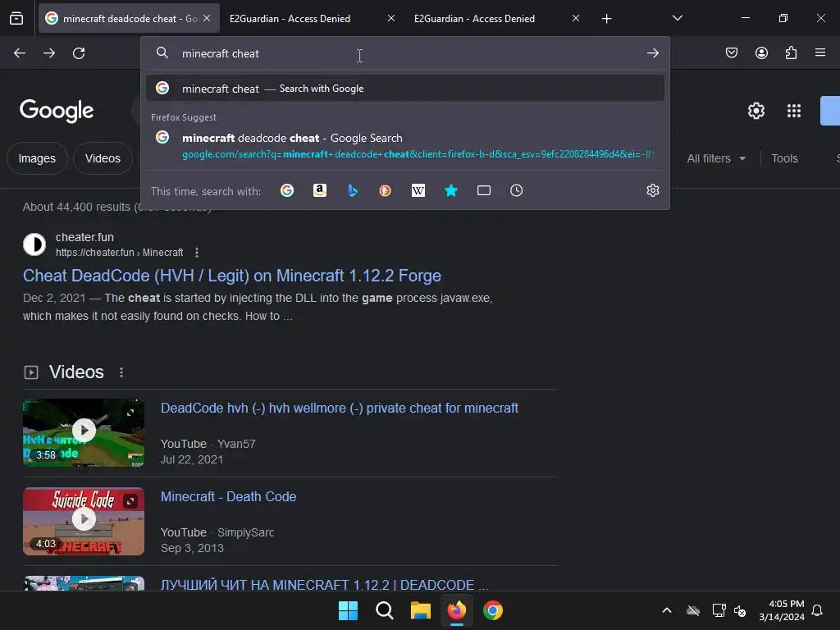The width and height of the screenshot is (840, 630).
Task: Open the Tools button
Action: pos(784,158)
